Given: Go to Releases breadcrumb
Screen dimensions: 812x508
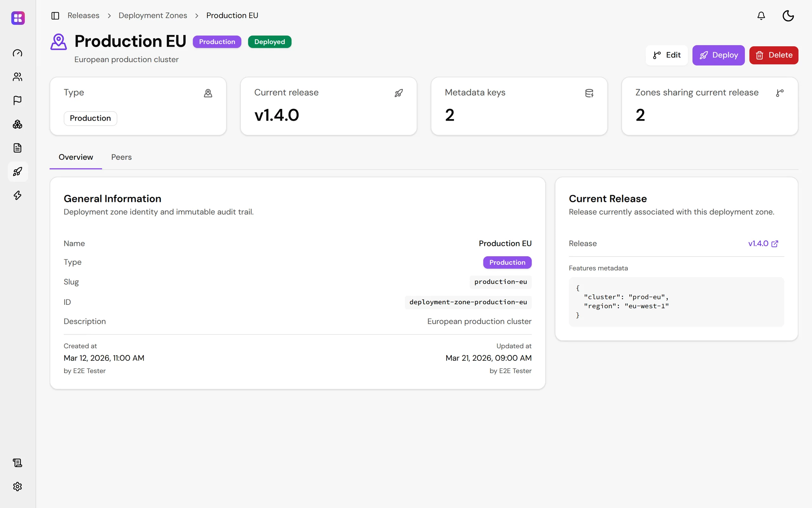Looking at the screenshot, I should click(x=83, y=16).
